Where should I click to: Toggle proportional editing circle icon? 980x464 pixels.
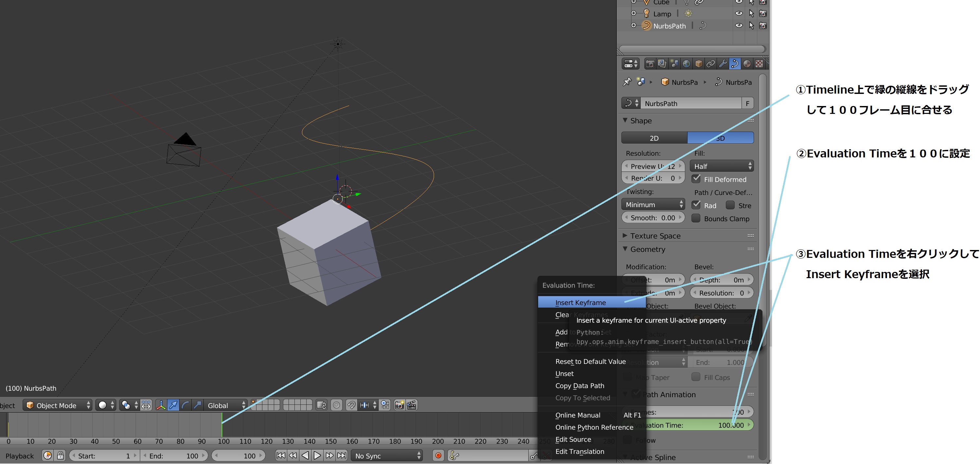tap(336, 405)
